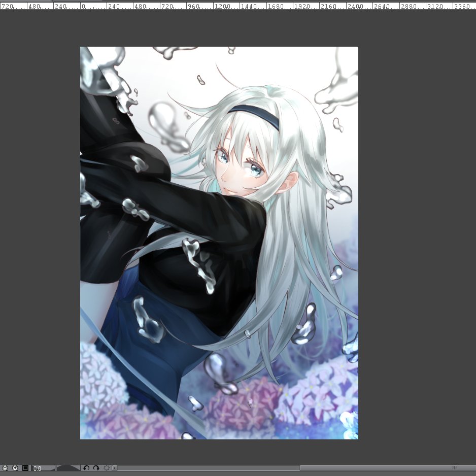Screen dimensions: 476x476
Task: Click the rotation angle field showing 0.0
Action: pos(43,468)
